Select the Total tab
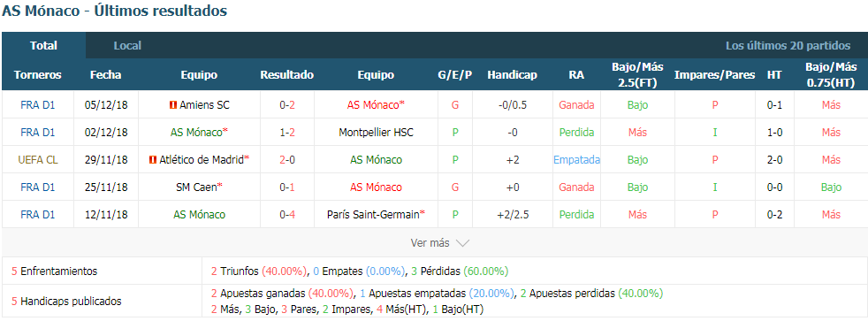 pos(43,46)
